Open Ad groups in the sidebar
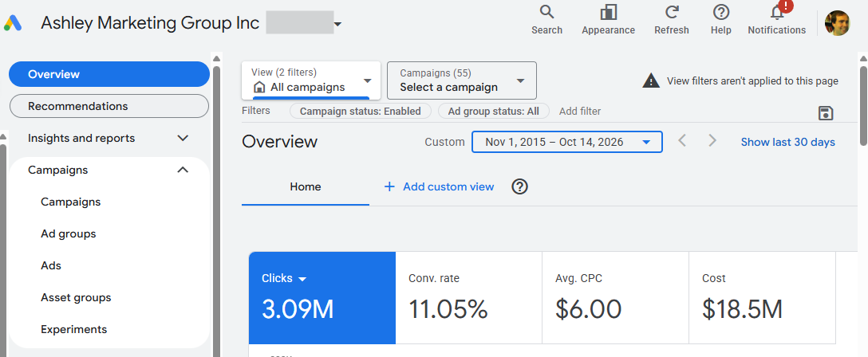 68,233
